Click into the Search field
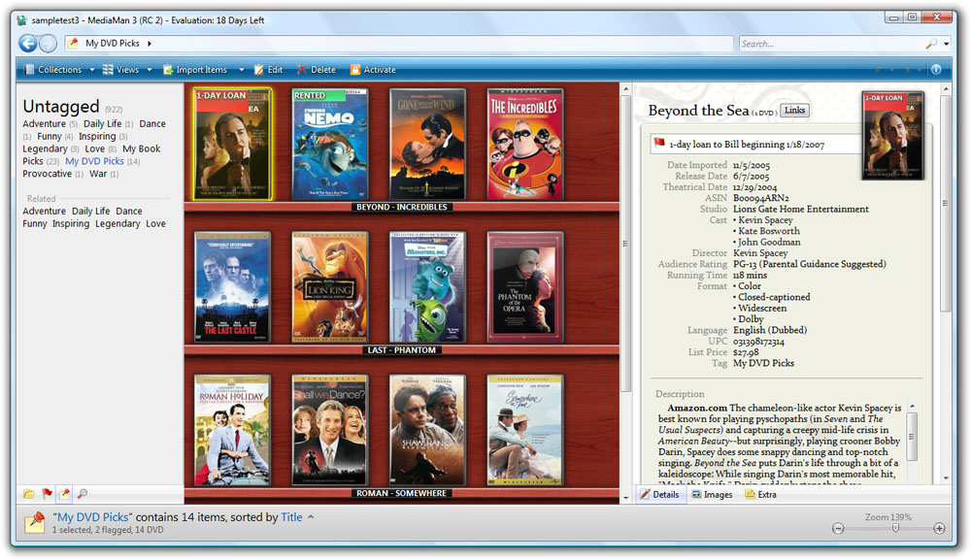Screen dimensions: 971x560 [x=832, y=44]
